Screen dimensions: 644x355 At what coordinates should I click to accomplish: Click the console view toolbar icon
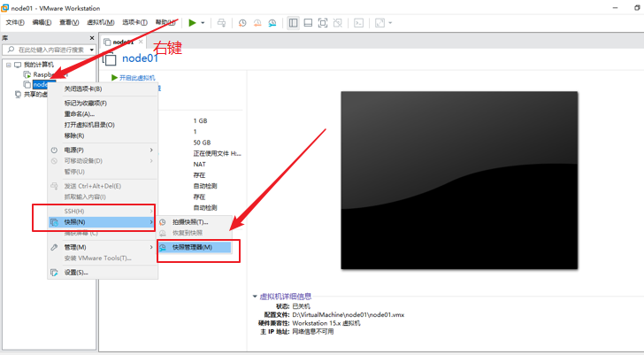point(358,23)
